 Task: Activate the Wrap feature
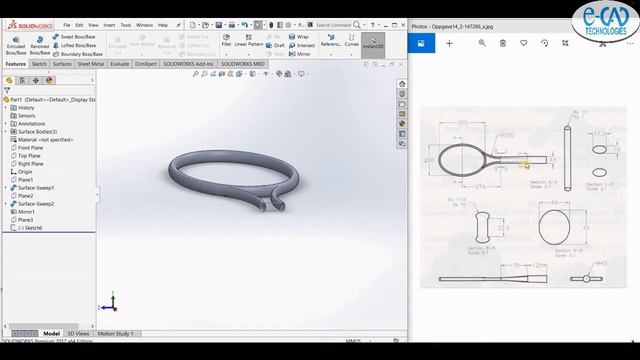(299, 37)
